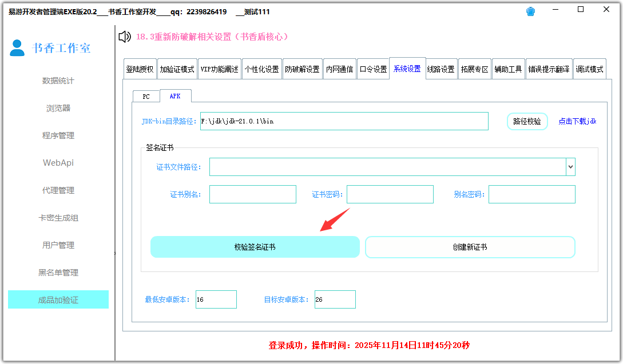Open the 辅助工具 tab
Image resolution: width=623 pixels, height=364 pixels.
508,68
